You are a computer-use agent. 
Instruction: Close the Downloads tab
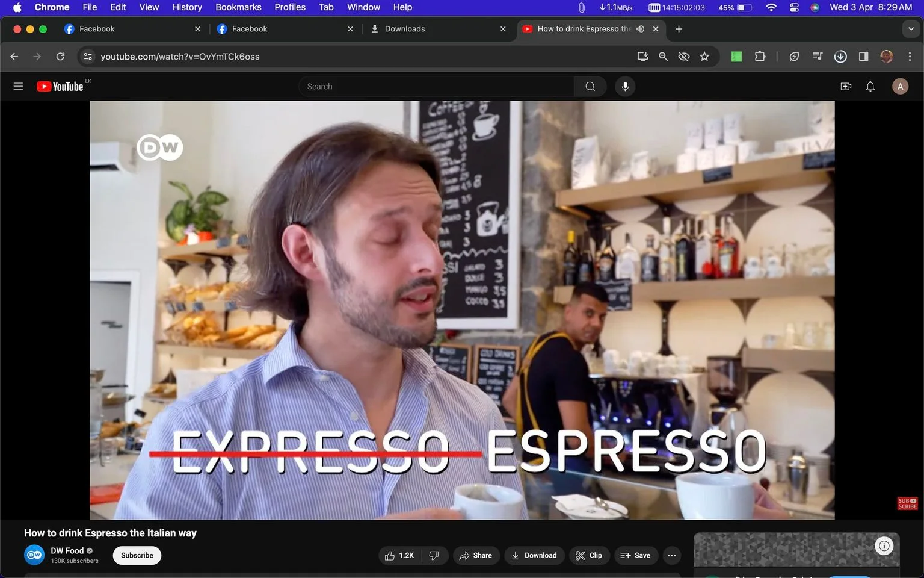(x=503, y=29)
